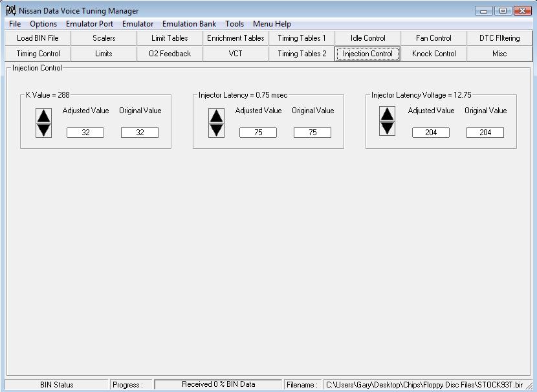
Task: Lower Injector Latency Voltage with down arrow
Action: coord(387,127)
